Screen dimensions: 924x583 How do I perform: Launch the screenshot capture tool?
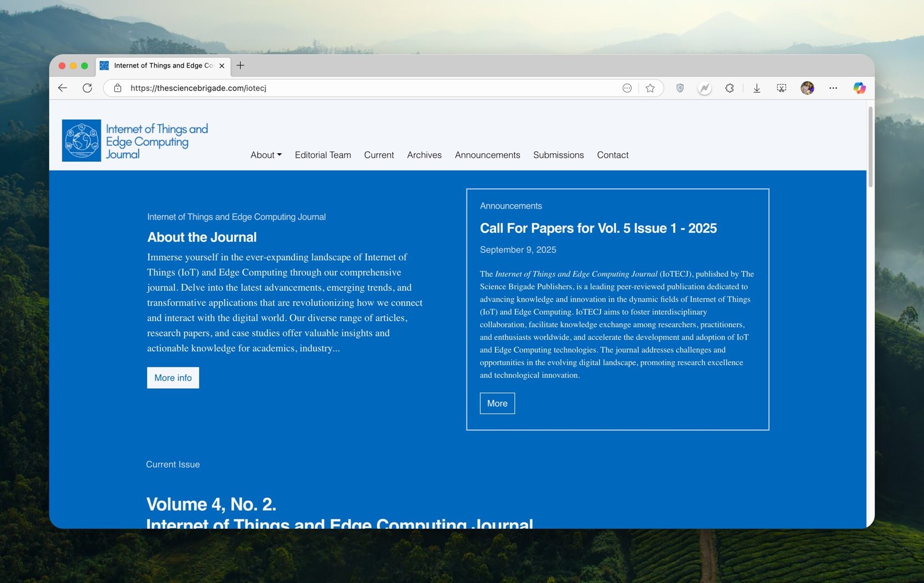coord(781,88)
